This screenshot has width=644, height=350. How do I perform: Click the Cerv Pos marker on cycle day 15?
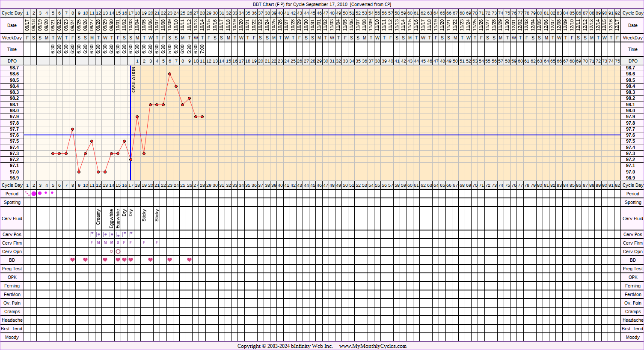(118, 235)
